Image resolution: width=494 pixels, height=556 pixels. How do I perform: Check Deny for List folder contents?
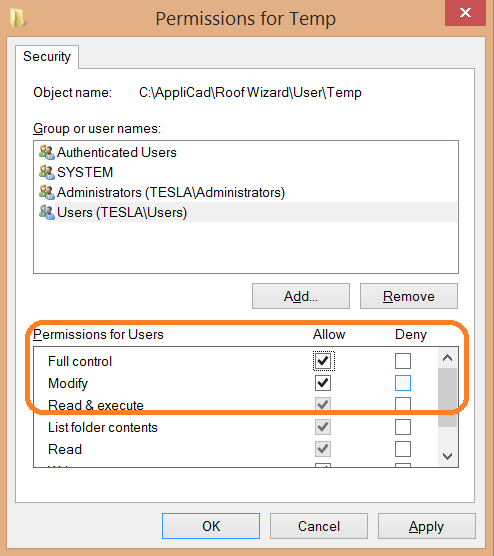pyautogui.click(x=403, y=427)
